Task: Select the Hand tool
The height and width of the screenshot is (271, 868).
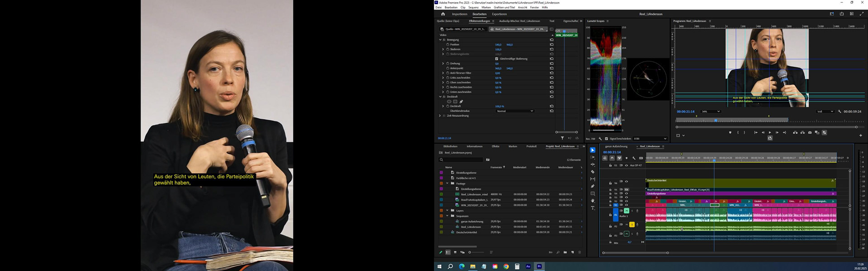Action: 593,201
